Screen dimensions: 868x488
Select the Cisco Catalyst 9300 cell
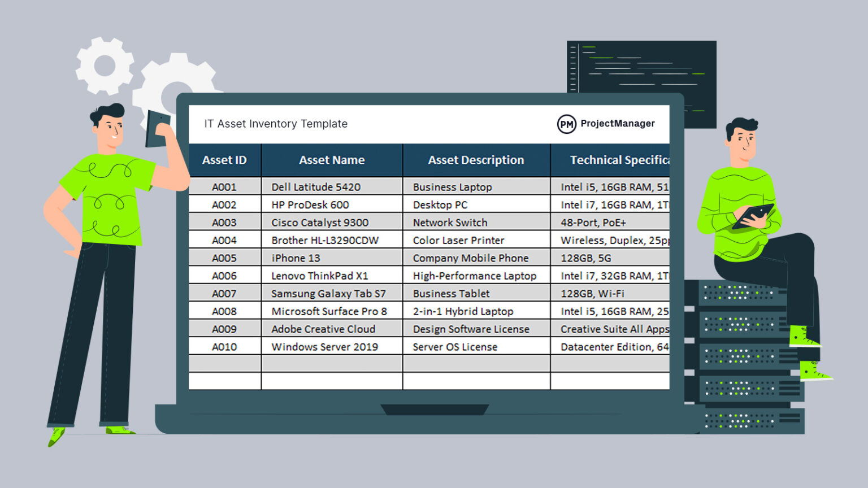(x=320, y=222)
